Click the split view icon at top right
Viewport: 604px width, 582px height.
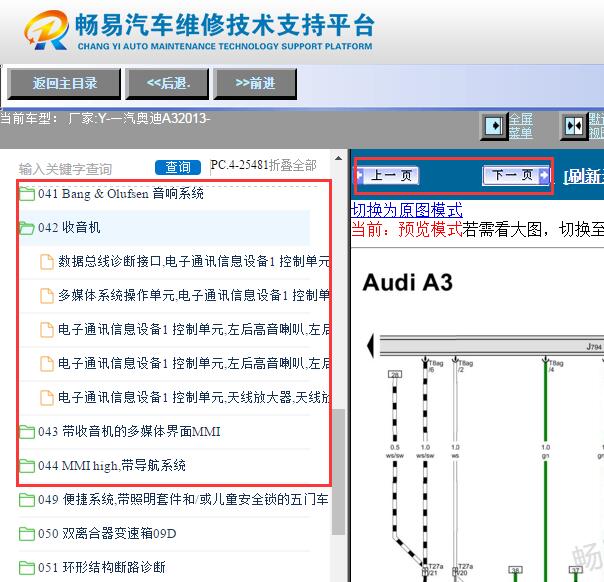(x=574, y=126)
